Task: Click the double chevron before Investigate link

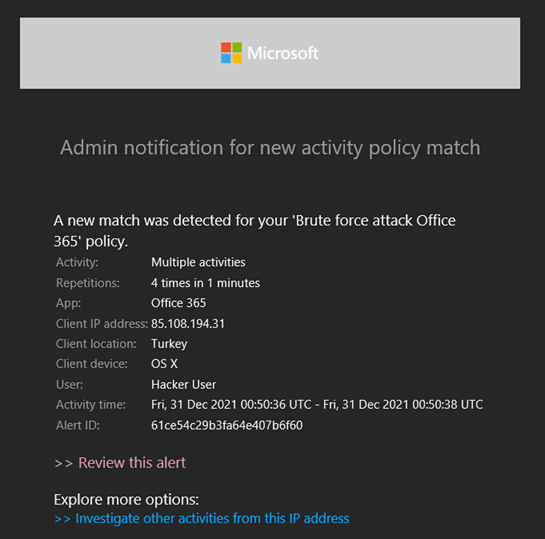Action: 63,519
